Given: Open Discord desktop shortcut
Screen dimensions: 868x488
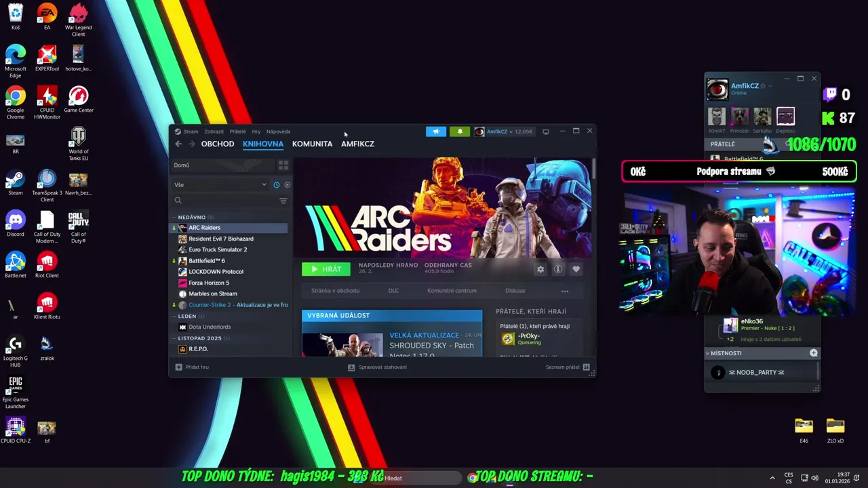Looking at the screenshot, I should coord(16,224).
